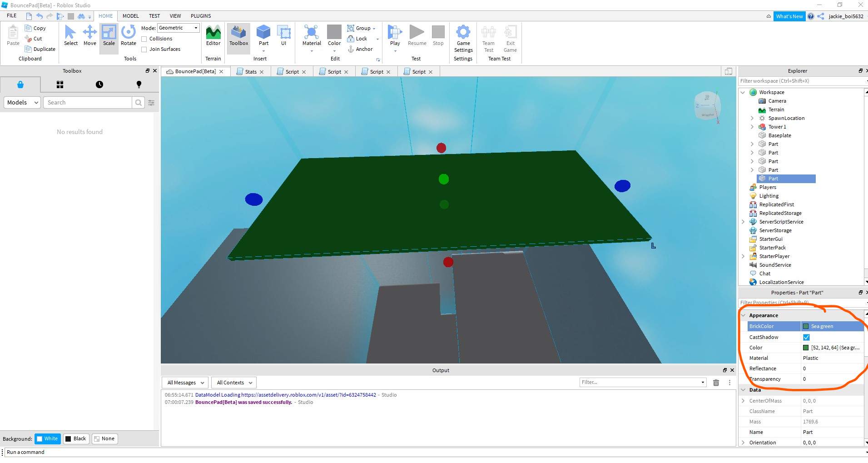Open the MODEL ribbon tab
Screen dimensions: 868x463
click(131, 16)
